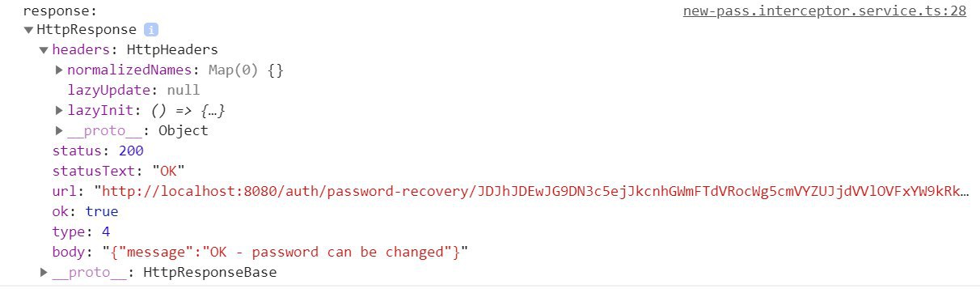Click the Map(0) {} value
Image resolution: width=980 pixels, height=293 pixels.
click(246, 70)
